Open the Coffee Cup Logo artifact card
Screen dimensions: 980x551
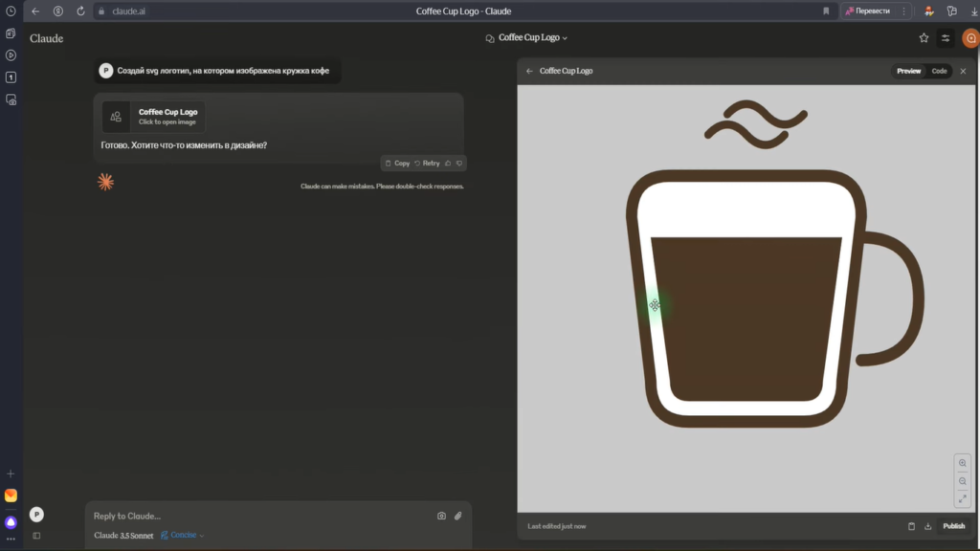pyautogui.click(x=153, y=117)
